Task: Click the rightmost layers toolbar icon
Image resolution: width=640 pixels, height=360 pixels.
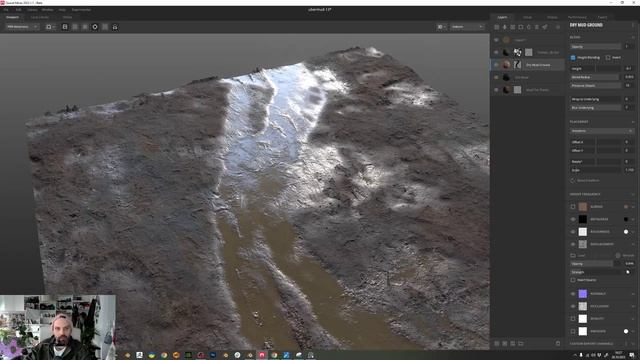Action: pyautogui.click(x=558, y=27)
